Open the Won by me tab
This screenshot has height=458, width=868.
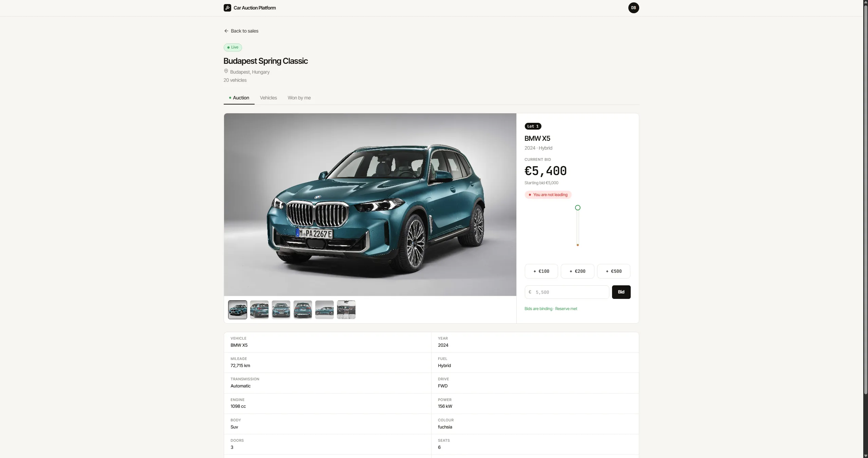pyautogui.click(x=299, y=98)
